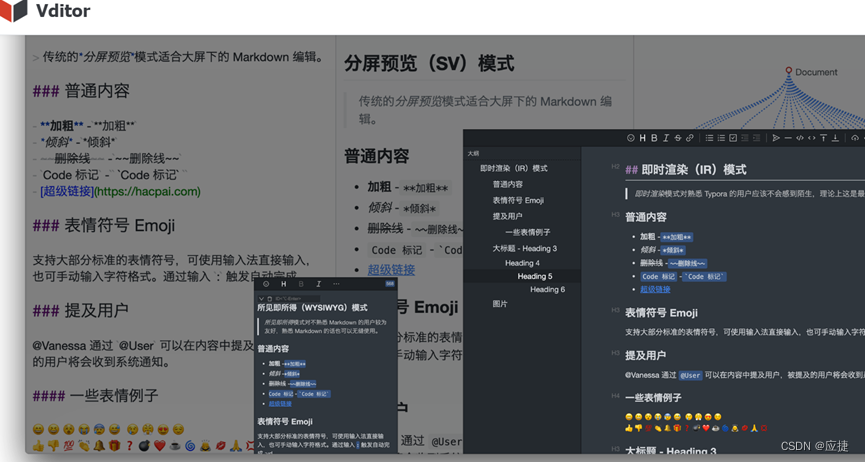Click 一些表情例子 heading in IR window
The image size is (865, 462).
(x=653, y=398)
